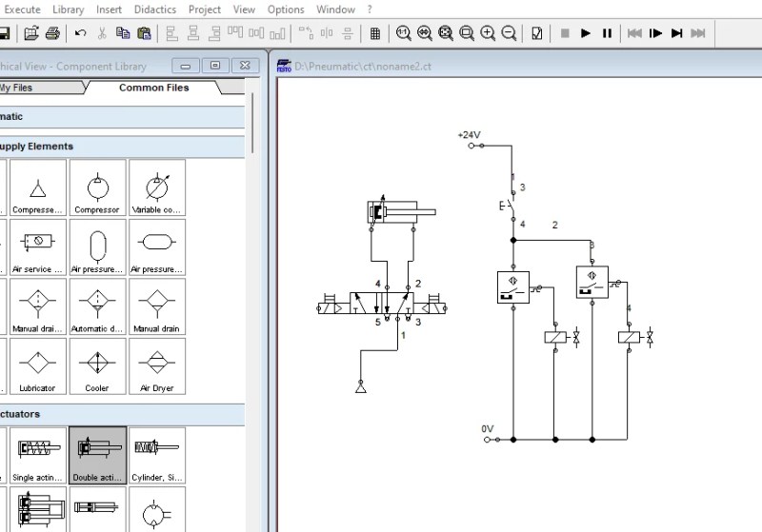Stop the simulation with the square button
The height and width of the screenshot is (532, 762).
tap(565, 33)
